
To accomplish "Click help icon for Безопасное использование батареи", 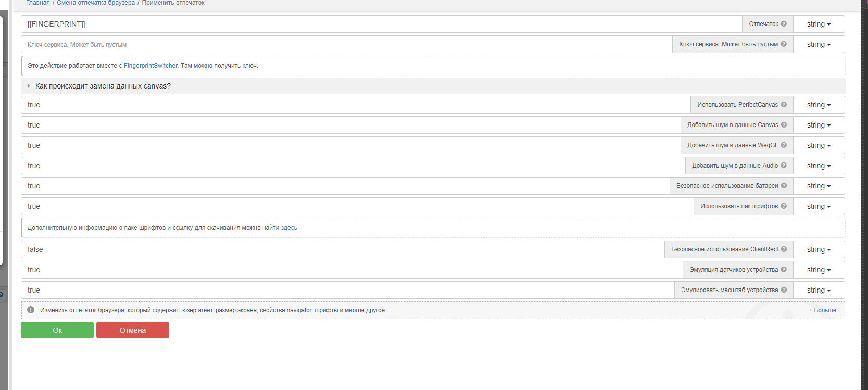I will tap(784, 186).
